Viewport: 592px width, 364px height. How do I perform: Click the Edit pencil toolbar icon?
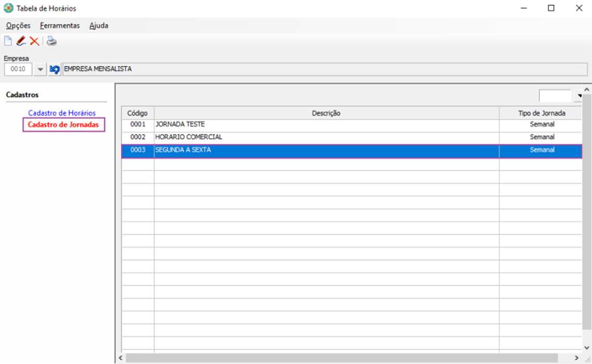(21, 41)
